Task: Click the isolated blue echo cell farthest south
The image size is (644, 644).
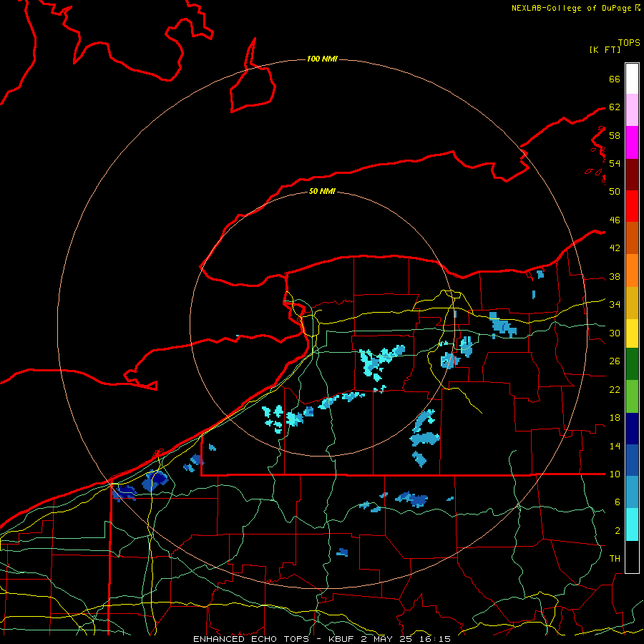Action: click(x=342, y=552)
